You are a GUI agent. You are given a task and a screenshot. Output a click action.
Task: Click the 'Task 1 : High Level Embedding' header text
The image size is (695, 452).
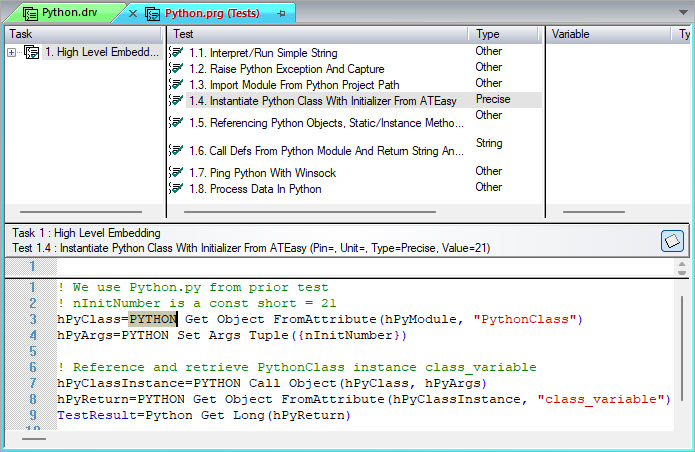[86, 233]
